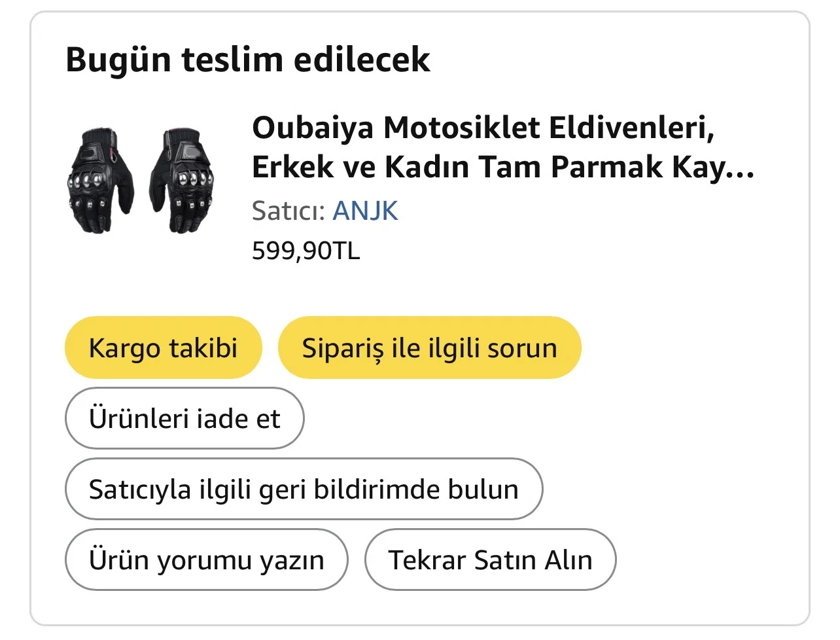
Task: Leave feedback with Satıcıyla ilgili geri bildirimde bulun
Action: pos(304,489)
